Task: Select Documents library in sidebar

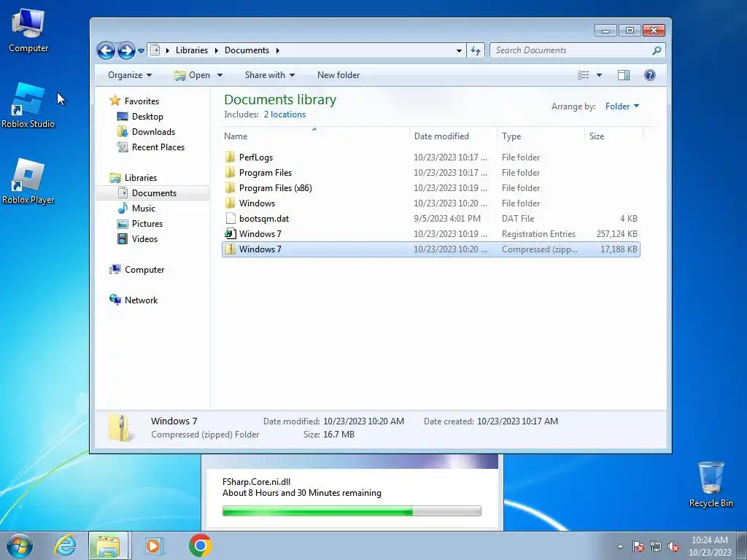Action: tap(152, 192)
